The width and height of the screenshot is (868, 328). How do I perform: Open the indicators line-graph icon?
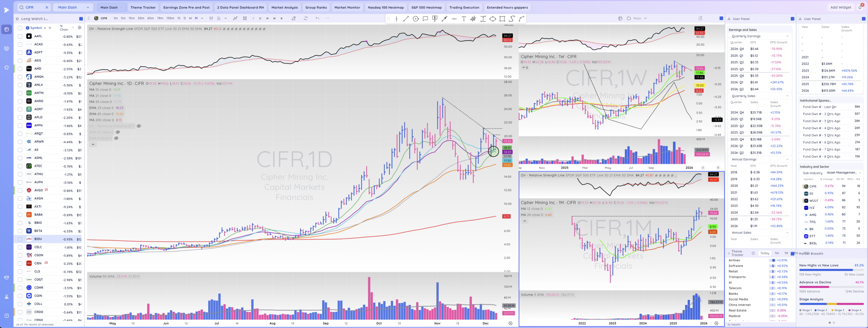pyautogui.click(x=235, y=18)
